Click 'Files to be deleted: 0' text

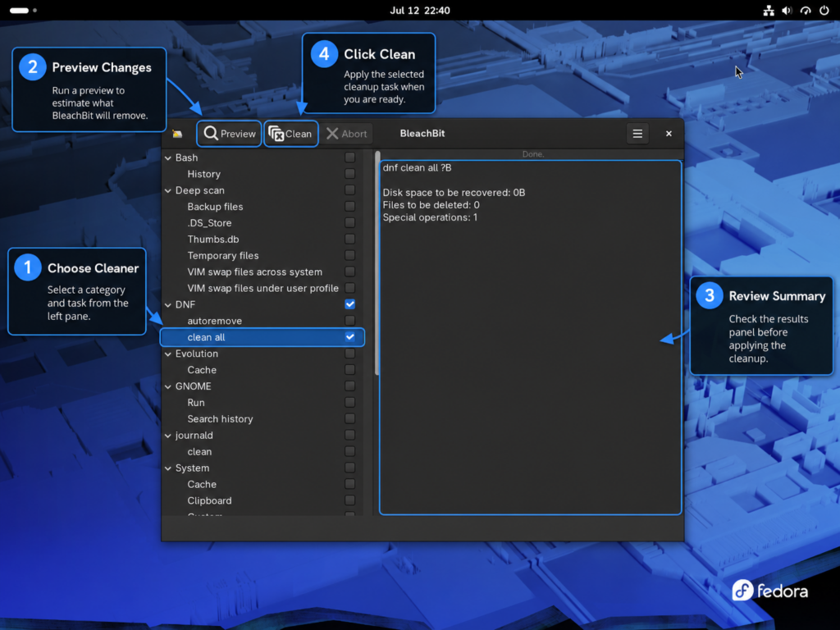[x=431, y=205]
